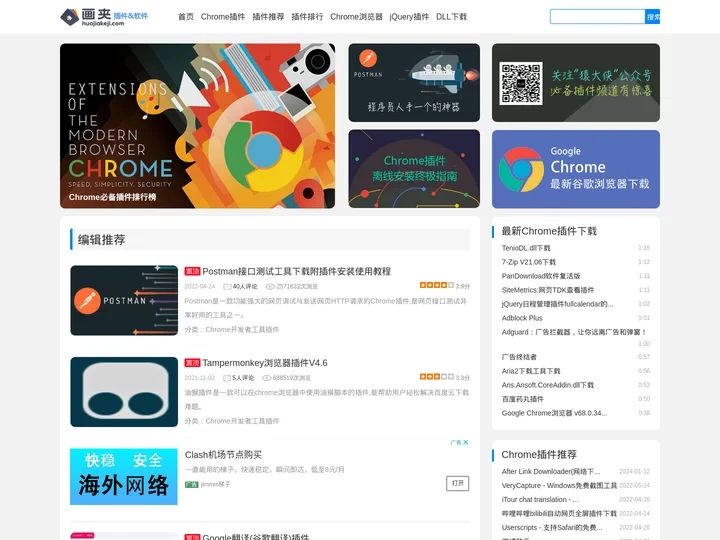The image size is (720, 540).
Task: Open the 猿大侠公众号 QR code banner
Action: [576, 83]
